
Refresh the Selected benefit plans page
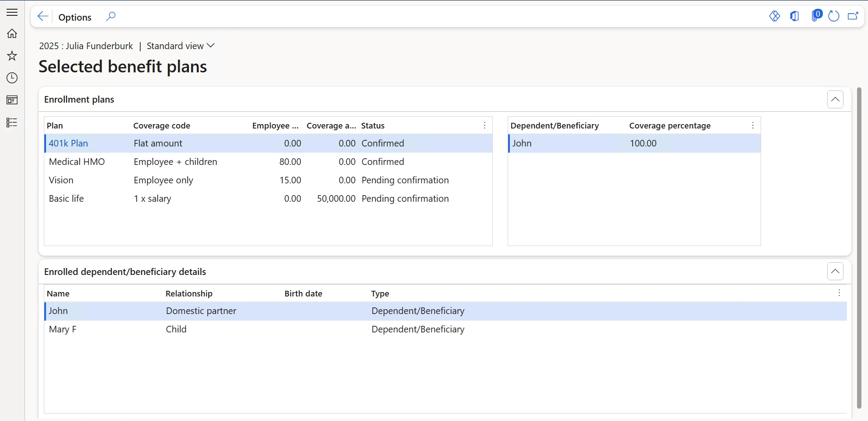tap(834, 16)
